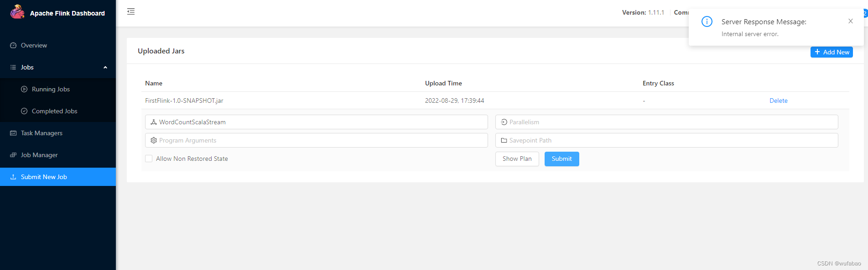Screen dimensions: 868x270
Task: Click the Internal server error message text
Action: pyautogui.click(x=750, y=34)
